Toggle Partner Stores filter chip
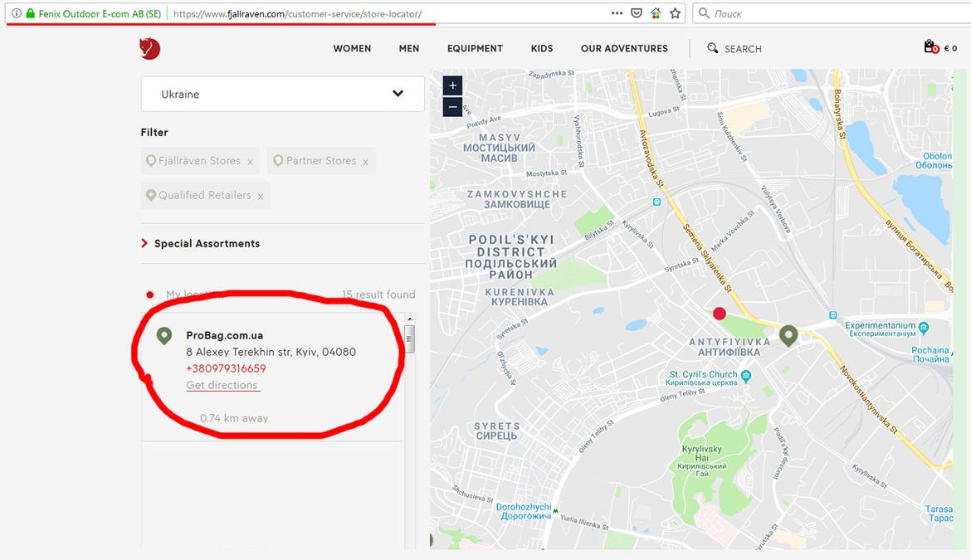The image size is (971, 560). pos(321,161)
